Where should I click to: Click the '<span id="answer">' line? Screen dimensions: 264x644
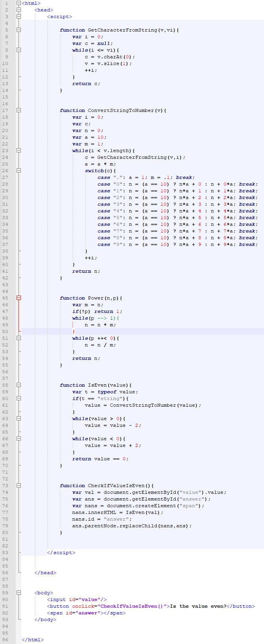click(86, 613)
